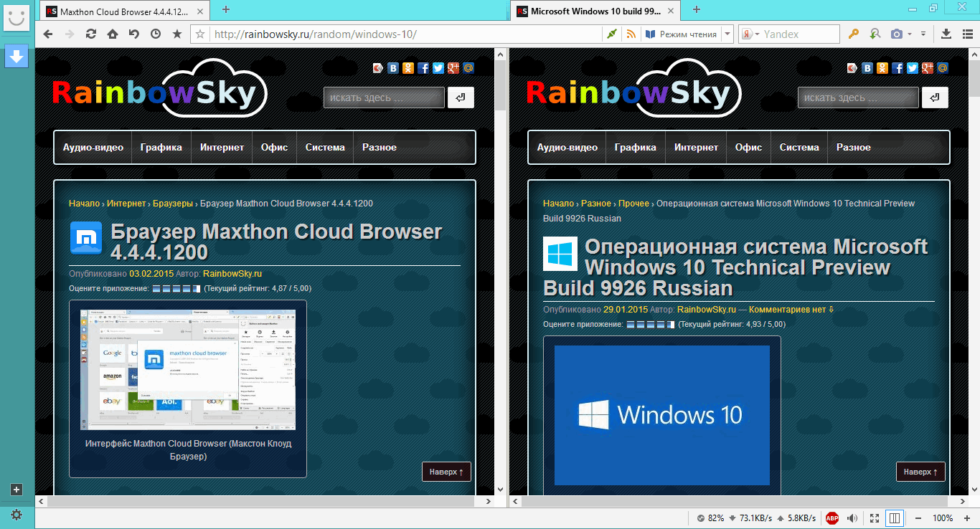
Task: Expand camera snap options arrow
Action: 910,34
